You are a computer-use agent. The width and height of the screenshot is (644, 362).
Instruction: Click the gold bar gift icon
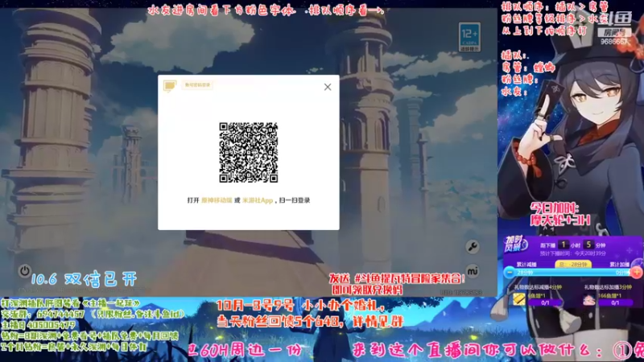click(518, 298)
